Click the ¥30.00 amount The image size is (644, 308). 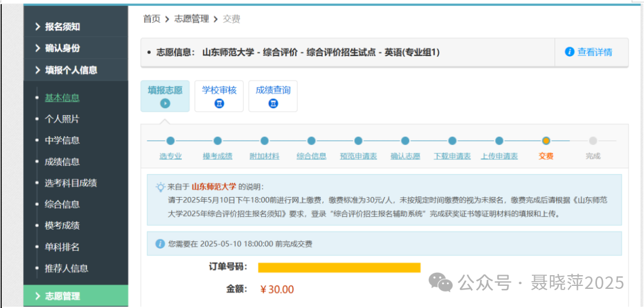(x=277, y=289)
